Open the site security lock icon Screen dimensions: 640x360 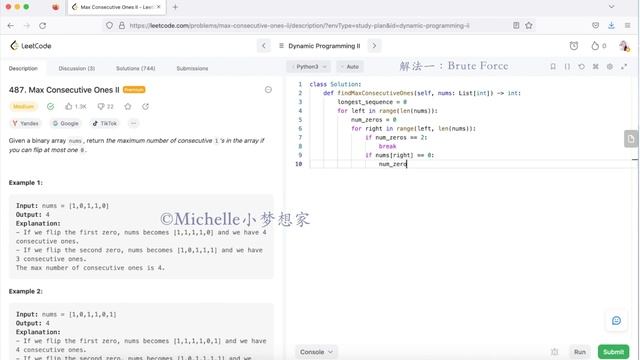(x=122, y=25)
